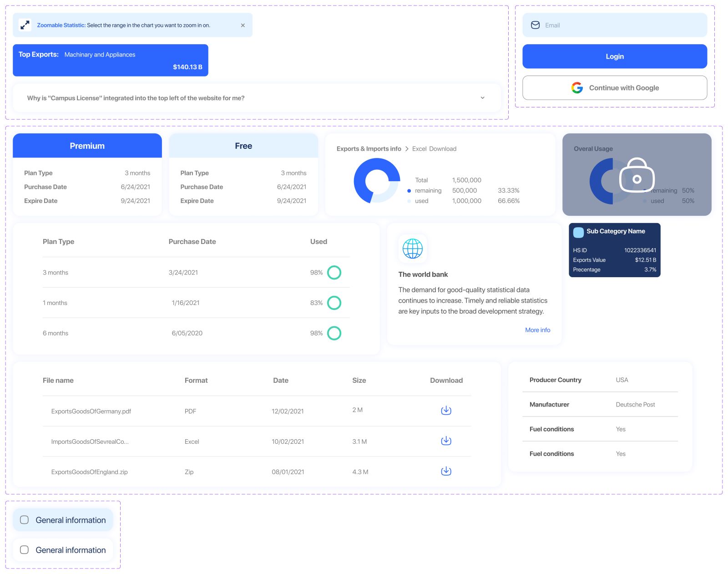Click the Login button
Image resolution: width=728 pixels, height=574 pixels.
pyautogui.click(x=614, y=56)
